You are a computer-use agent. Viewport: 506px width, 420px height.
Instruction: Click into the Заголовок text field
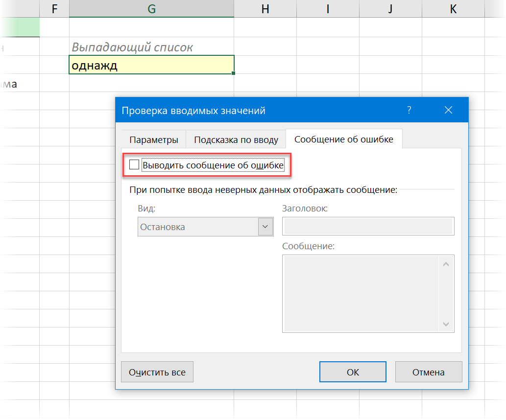tap(368, 227)
